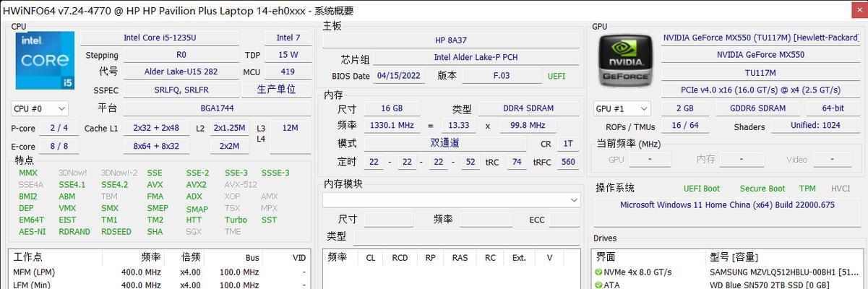Viewport: 868px width, 289px height.
Task: Click the tRC value 74
Action: pos(516,162)
